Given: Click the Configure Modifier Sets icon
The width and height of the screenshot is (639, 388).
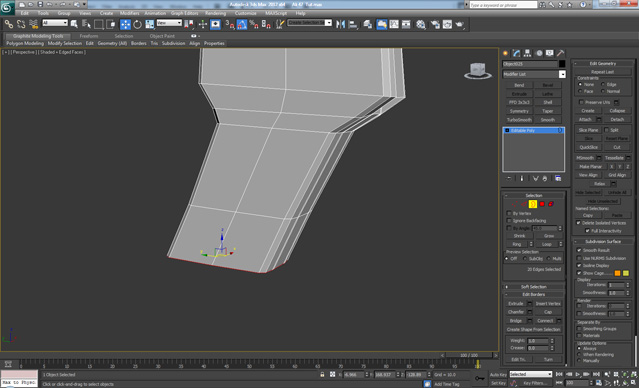Looking at the screenshot, I should 558,179.
